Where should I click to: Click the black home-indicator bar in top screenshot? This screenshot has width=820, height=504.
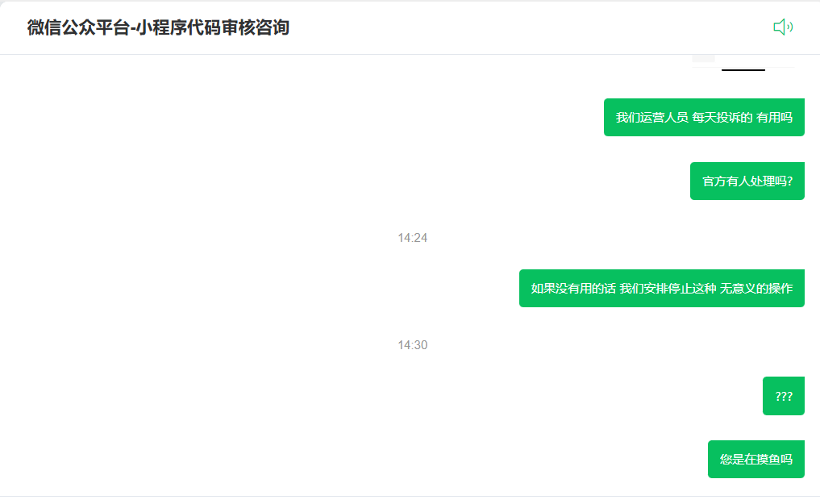point(743,69)
